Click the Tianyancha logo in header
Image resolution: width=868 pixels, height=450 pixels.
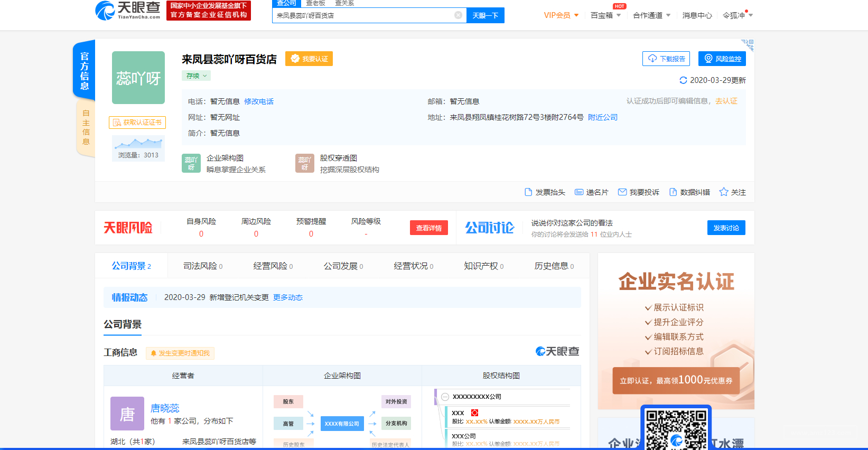click(x=128, y=10)
